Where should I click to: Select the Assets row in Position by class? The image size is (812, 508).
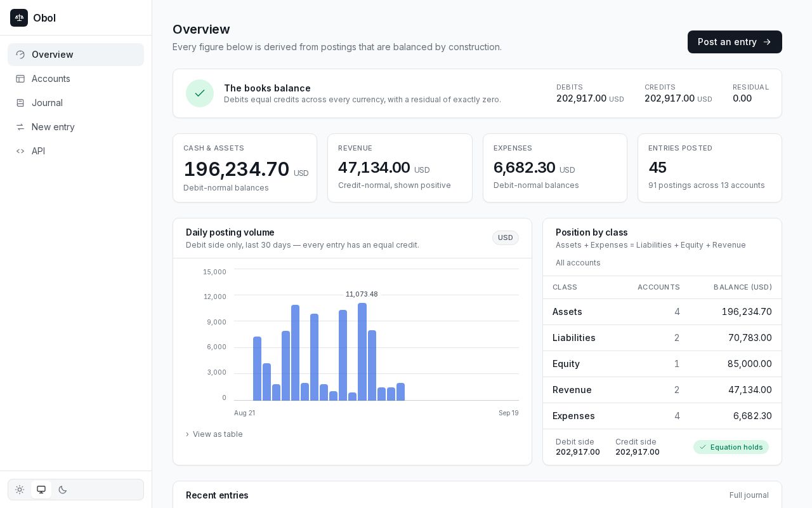click(x=662, y=312)
